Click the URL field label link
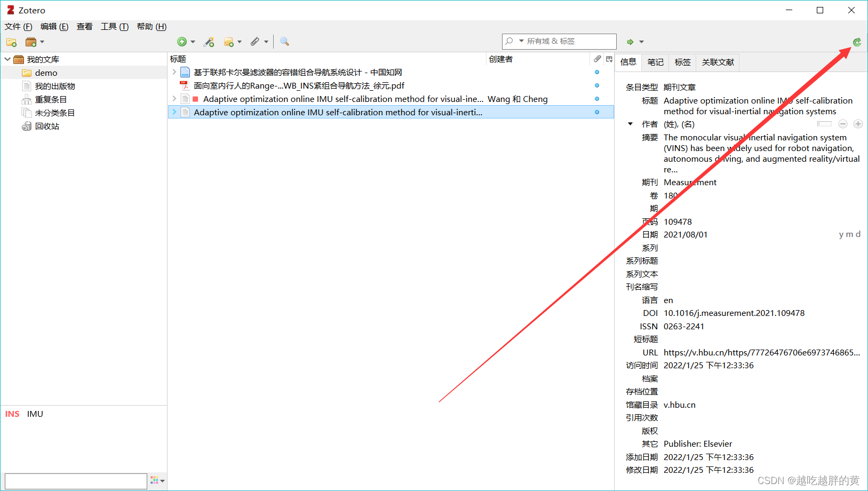Viewport: 868px width, 491px height. coord(650,353)
